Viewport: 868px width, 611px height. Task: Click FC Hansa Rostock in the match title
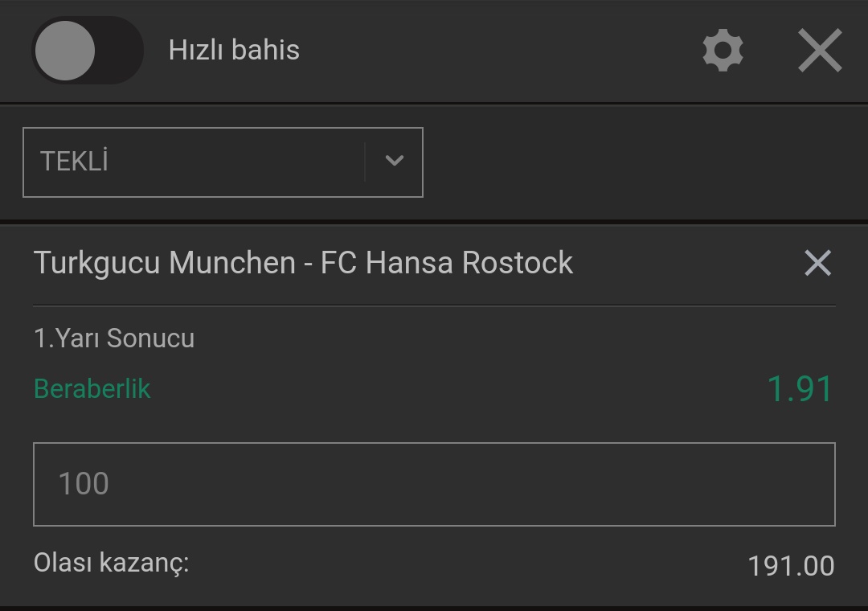tap(447, 263)
